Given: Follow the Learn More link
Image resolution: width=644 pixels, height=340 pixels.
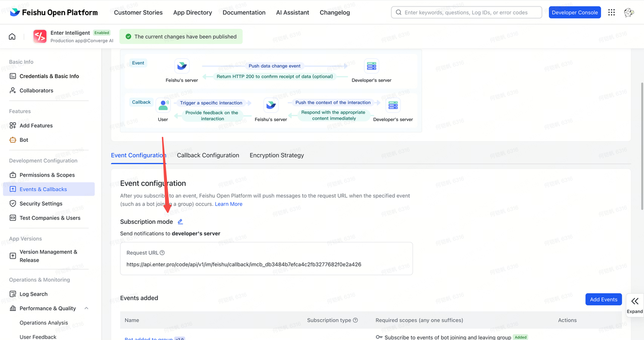Looking at the screenshot, I should pos(228,204).
